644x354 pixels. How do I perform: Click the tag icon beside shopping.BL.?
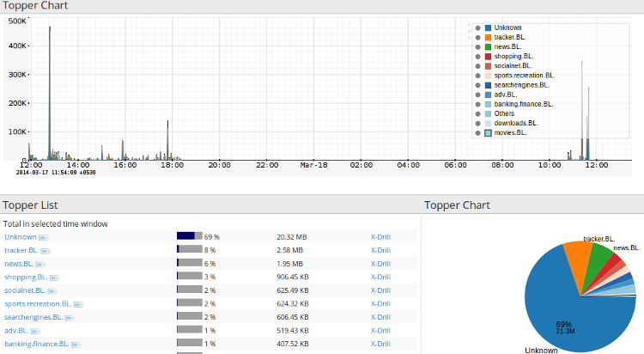click(54, 278)
